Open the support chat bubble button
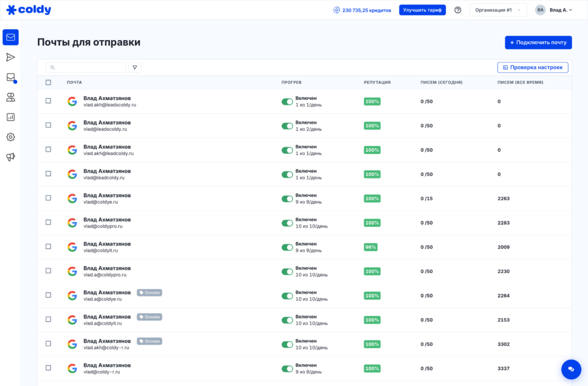The height and width of the screenshot is (386, 588). click(571, 369)
